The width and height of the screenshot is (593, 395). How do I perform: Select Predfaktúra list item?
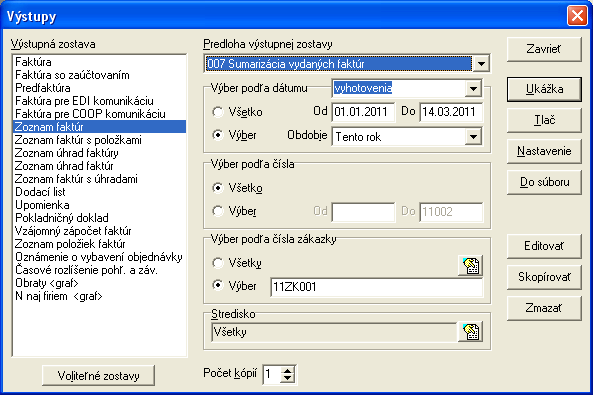99,88
